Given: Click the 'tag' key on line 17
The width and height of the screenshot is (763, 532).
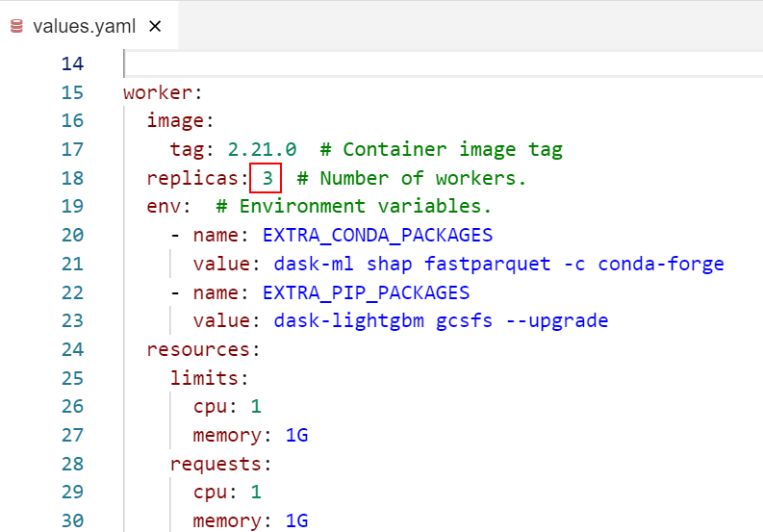Looking at the screenshot, I should tap(187, 149).
